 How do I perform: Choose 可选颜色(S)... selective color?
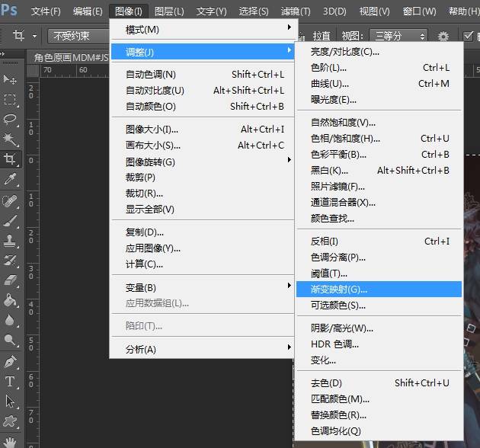coord(379,305)
